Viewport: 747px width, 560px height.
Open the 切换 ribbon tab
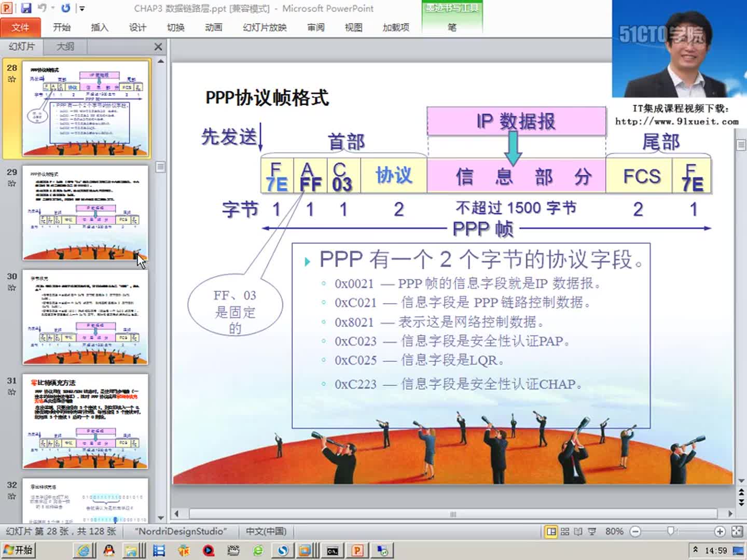(x=176, y=27)
